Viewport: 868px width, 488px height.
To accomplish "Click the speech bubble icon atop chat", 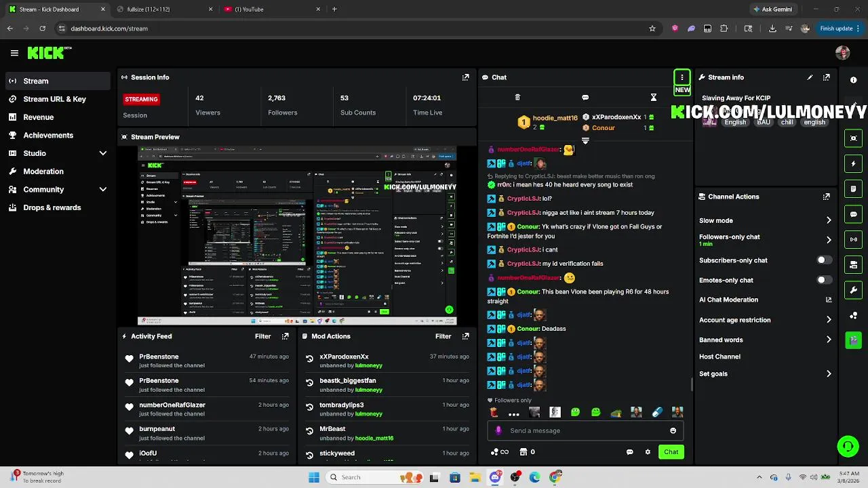I will [585, 98].
